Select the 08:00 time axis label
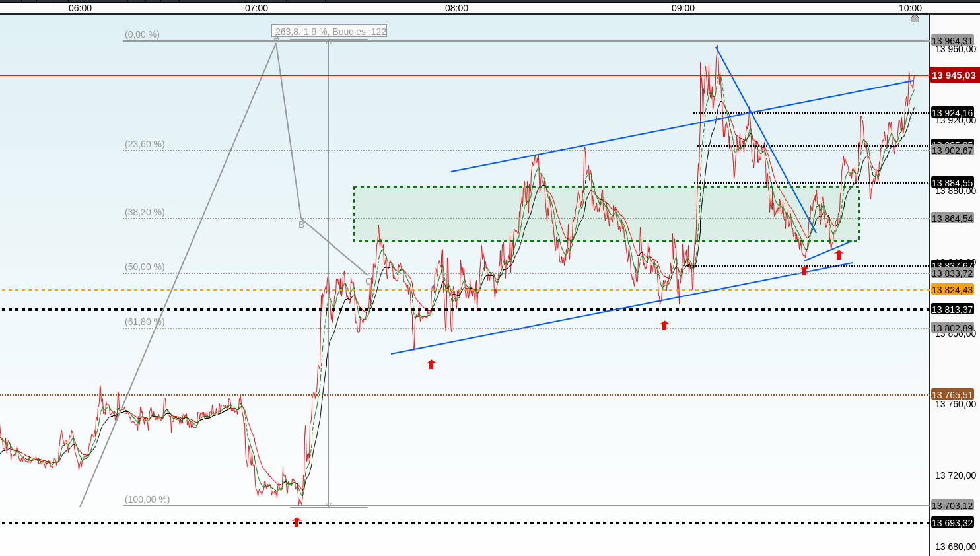The width and height of the screenshot is (980, 556). click(x=456, y=8)
